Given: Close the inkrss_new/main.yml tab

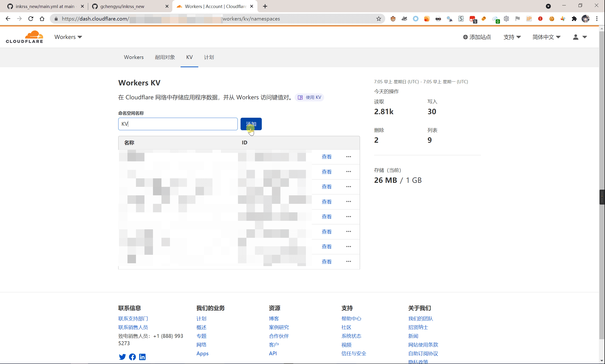Looking at the screenshot, I should click(x=82, y=6).
